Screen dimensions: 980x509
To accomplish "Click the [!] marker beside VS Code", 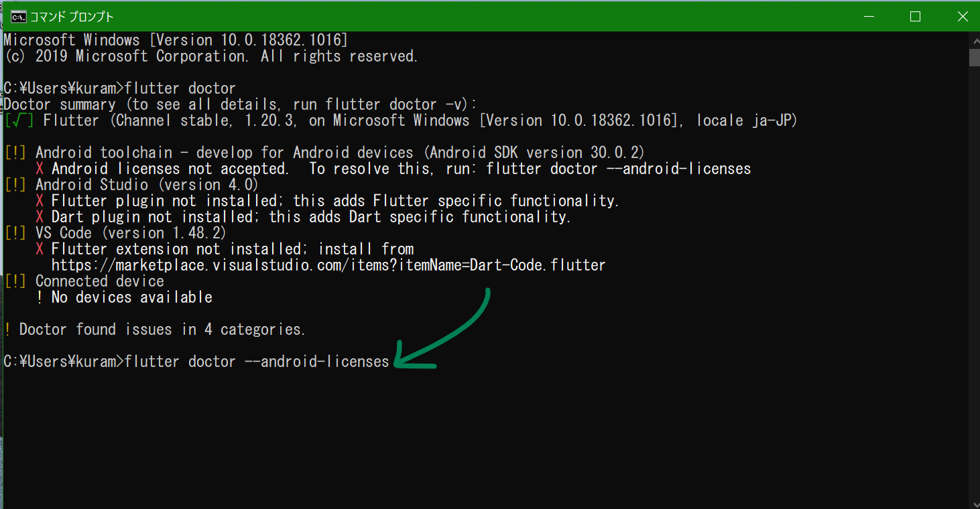I will point(15,232).
